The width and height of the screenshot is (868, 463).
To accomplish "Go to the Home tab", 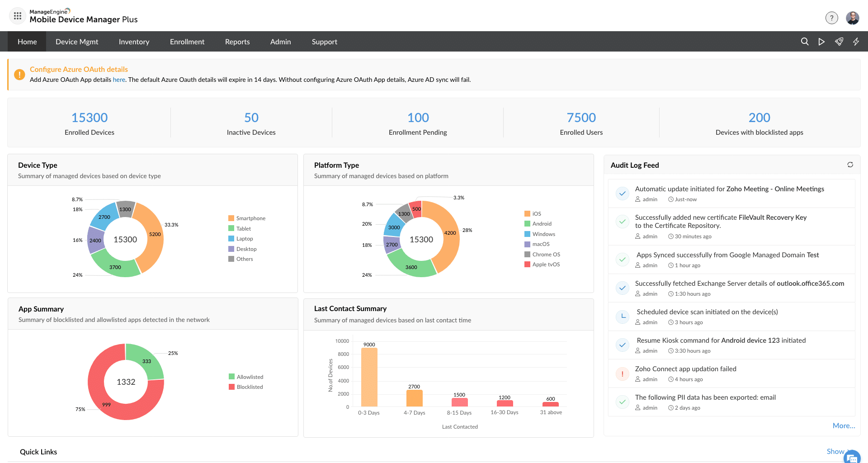I will pyautogui.click(x=27, y=42).
